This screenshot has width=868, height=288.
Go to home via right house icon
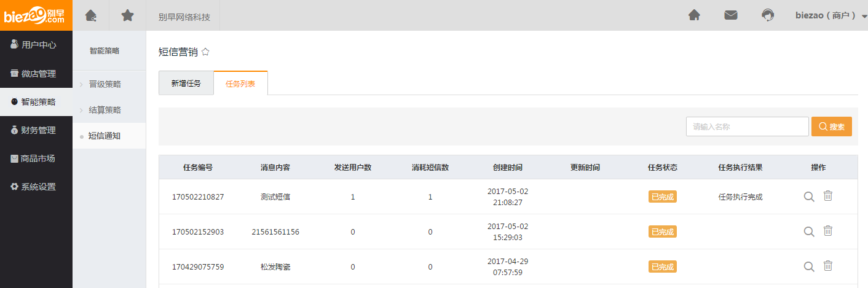[x=694, y=15]
